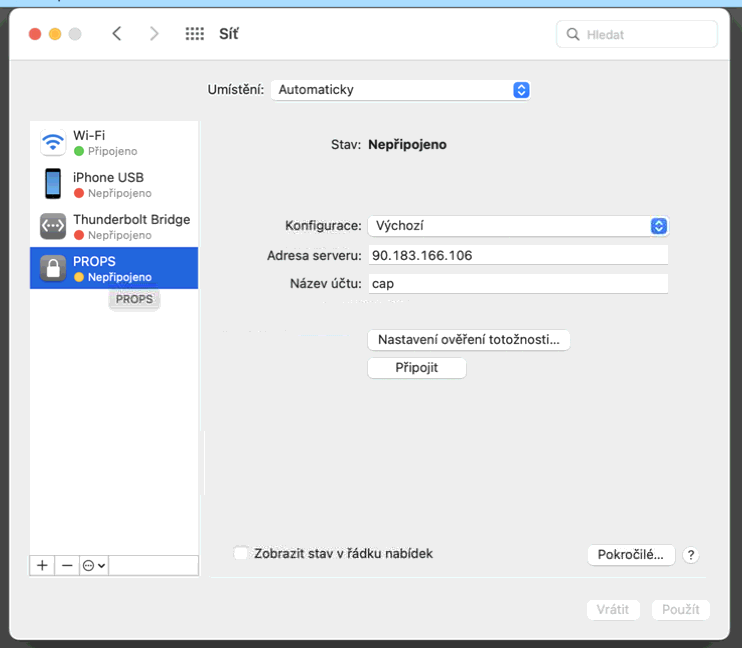Viewport: 742px width, 648px height.
Task: Minimize the window with the yellow button
Action: coord(55,34)
